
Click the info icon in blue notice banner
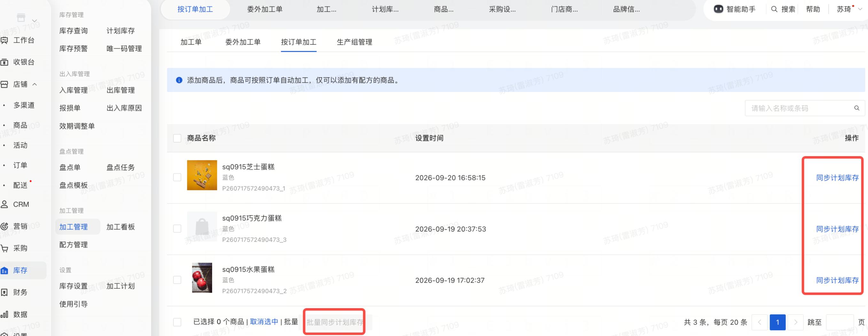pyautogui.click(x=179, y=80)
